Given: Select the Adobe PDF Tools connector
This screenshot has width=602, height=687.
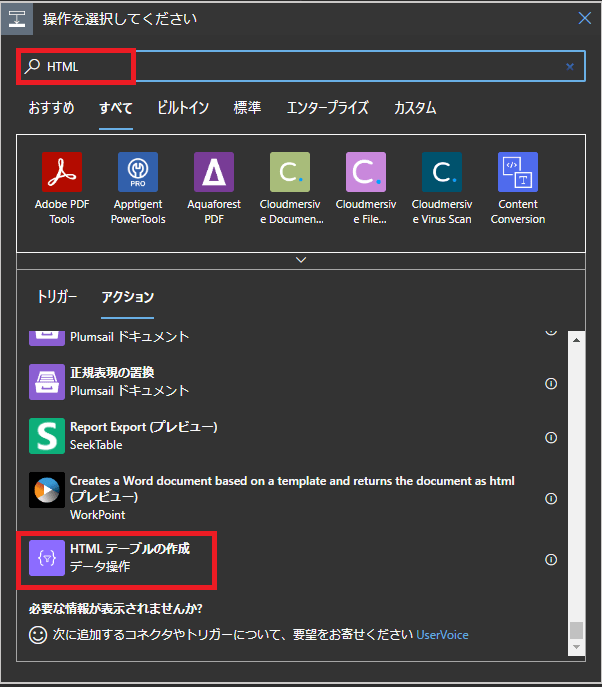Looking at the screenshot, I should (x=62, y=189).
